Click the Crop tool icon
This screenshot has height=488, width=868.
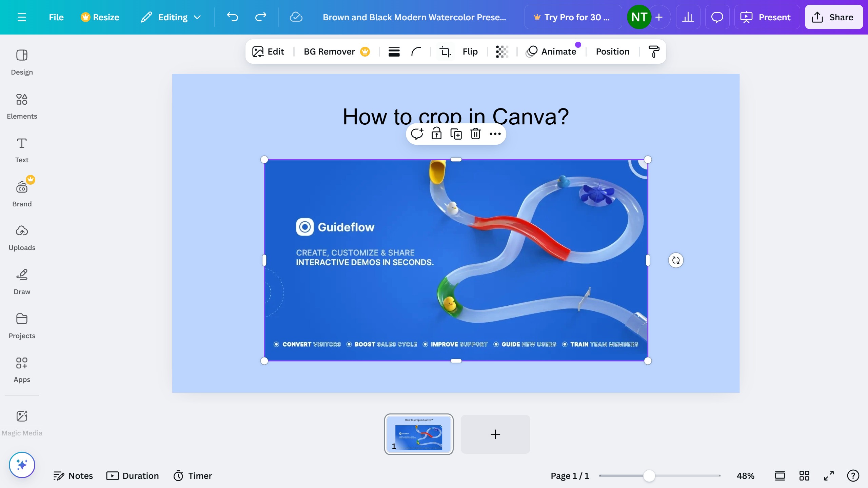tap(445, 52)
